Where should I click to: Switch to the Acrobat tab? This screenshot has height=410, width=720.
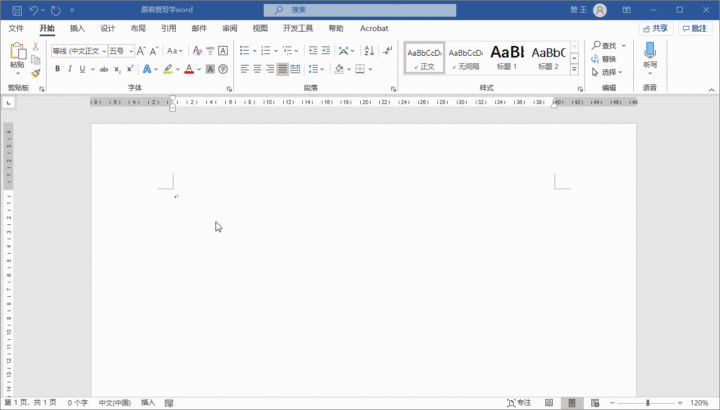[374, 28]
